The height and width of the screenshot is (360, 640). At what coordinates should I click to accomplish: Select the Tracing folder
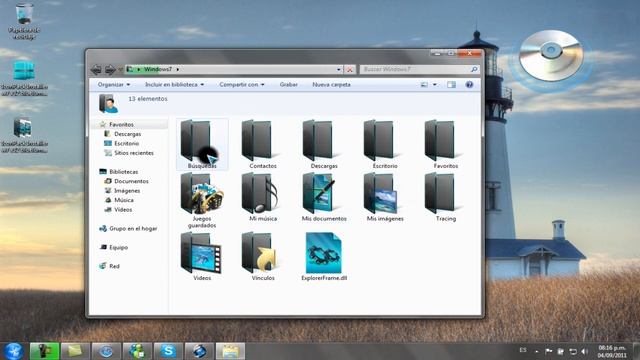click(x=445, y=197)
